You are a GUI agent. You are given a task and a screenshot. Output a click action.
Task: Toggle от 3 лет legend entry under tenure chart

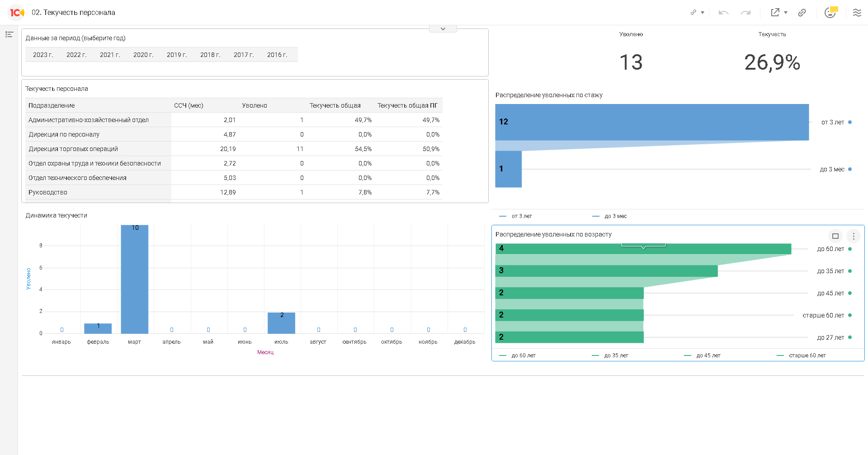516,216
